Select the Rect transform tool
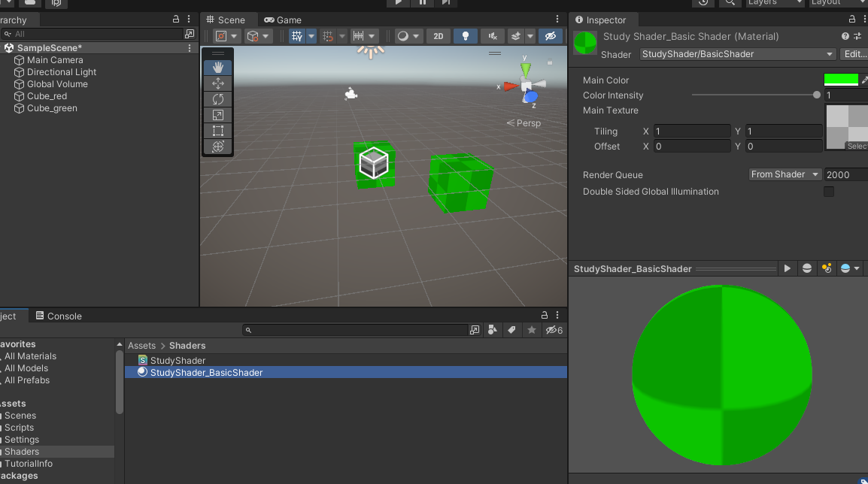 (x=218, y=131)
